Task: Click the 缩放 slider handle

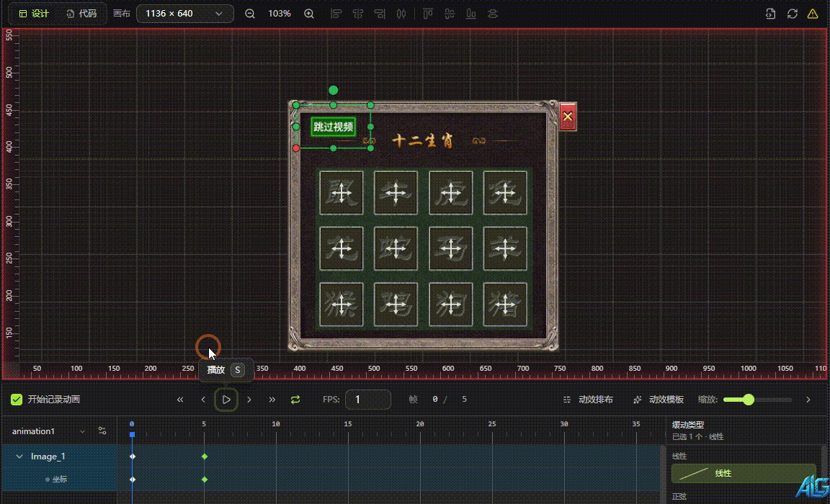Action: click(x=749, y=400)
